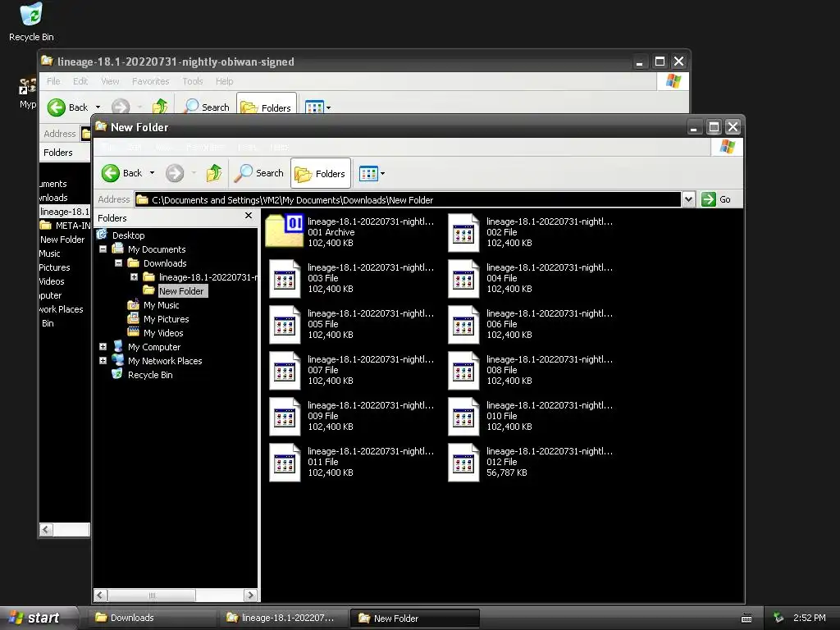The width and height of the screenshot is (840, 630).
Task: Open My Videos in the folder tree
Action: coord(163,333)
